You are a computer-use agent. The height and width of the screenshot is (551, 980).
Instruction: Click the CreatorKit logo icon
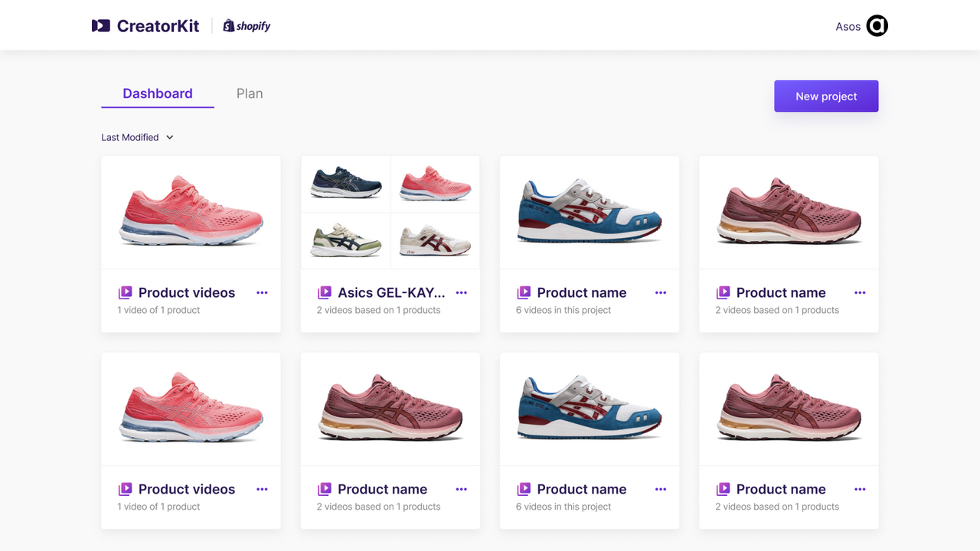[x=100, y=25]
